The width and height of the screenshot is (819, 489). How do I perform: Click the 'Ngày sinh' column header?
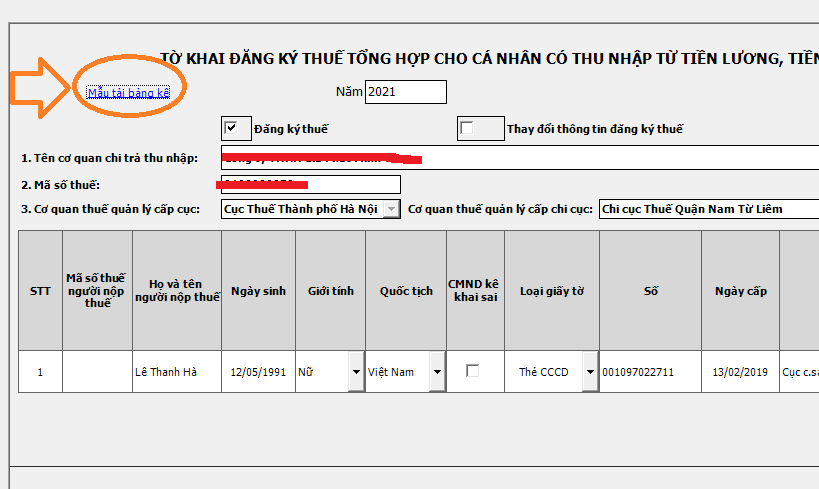259,290
